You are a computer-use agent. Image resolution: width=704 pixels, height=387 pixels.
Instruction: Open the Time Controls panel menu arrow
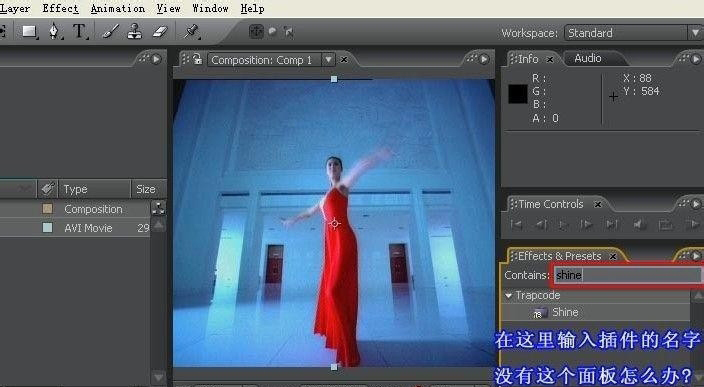696,204
